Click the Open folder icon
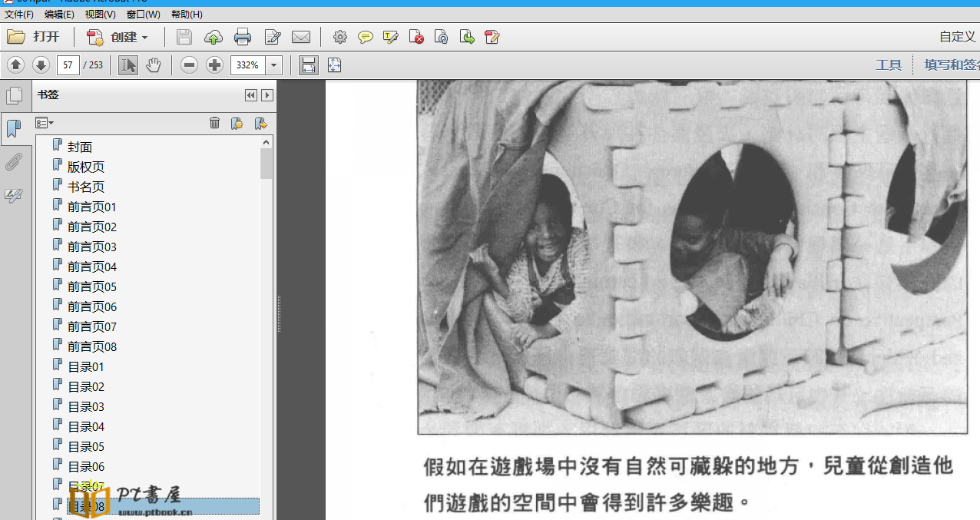 (16, 36)
